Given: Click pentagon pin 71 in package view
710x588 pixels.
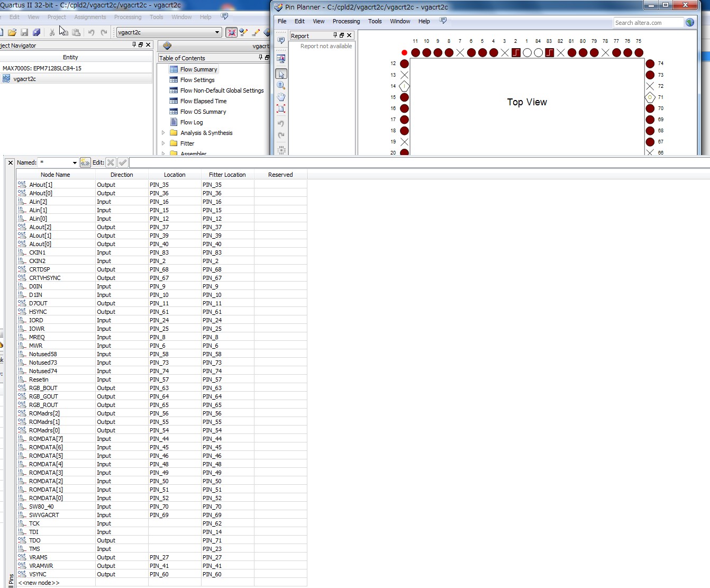Looking at the screenshot, I should tap(650, 97).
